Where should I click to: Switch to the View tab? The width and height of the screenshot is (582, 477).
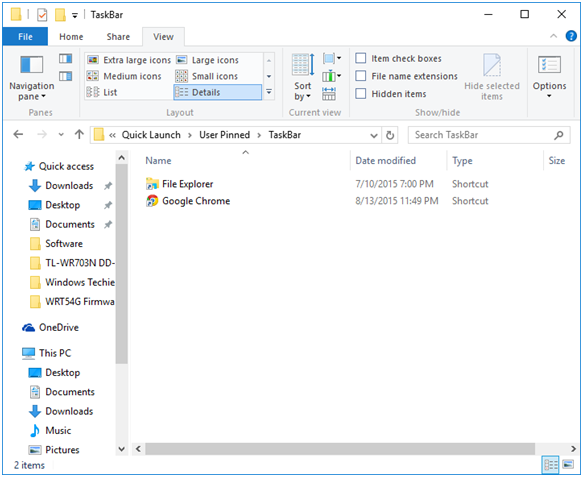[x=163, y=37]
